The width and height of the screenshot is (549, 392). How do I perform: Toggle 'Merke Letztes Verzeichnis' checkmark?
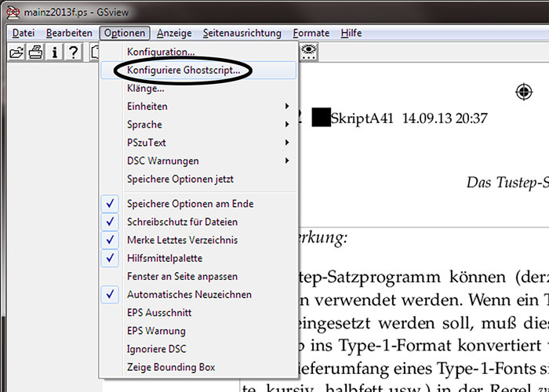tap(182, 240)
